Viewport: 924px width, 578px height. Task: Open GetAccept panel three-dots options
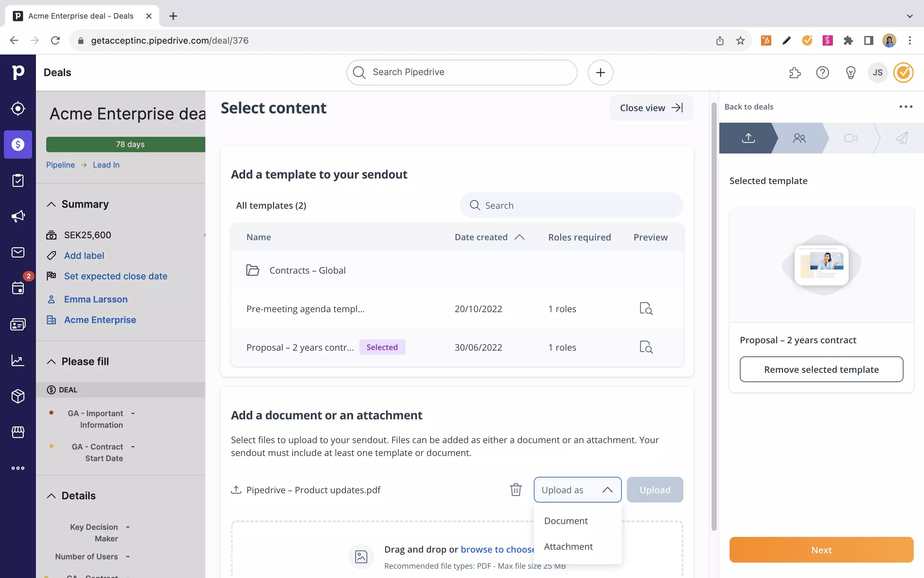906,107
